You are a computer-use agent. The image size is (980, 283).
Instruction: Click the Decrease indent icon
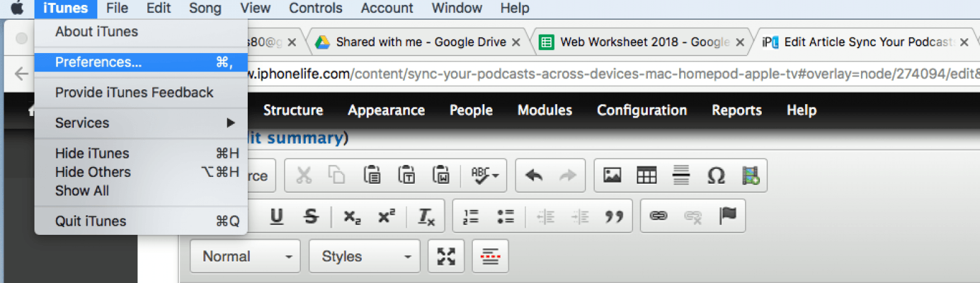point(545,216)
